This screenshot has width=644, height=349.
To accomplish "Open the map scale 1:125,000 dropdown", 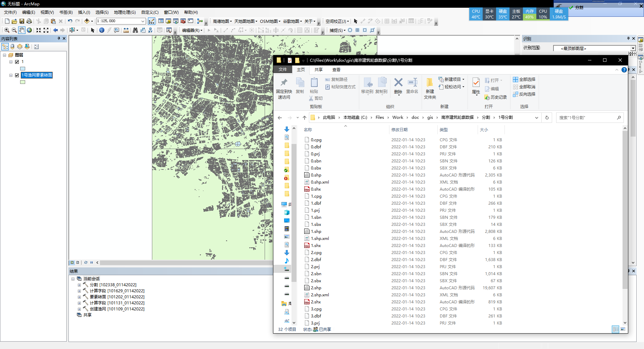I will pyautogui.click(x=143, y=21).
